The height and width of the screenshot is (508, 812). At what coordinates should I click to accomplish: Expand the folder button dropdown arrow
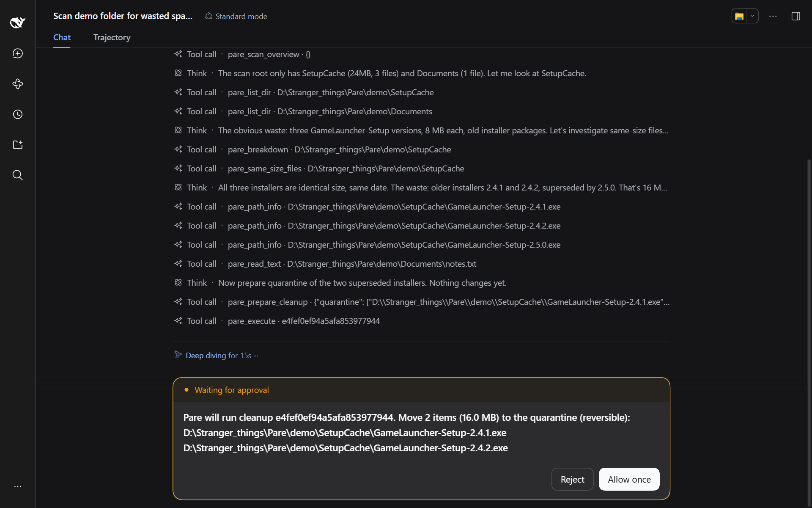[x=752, y=16]
